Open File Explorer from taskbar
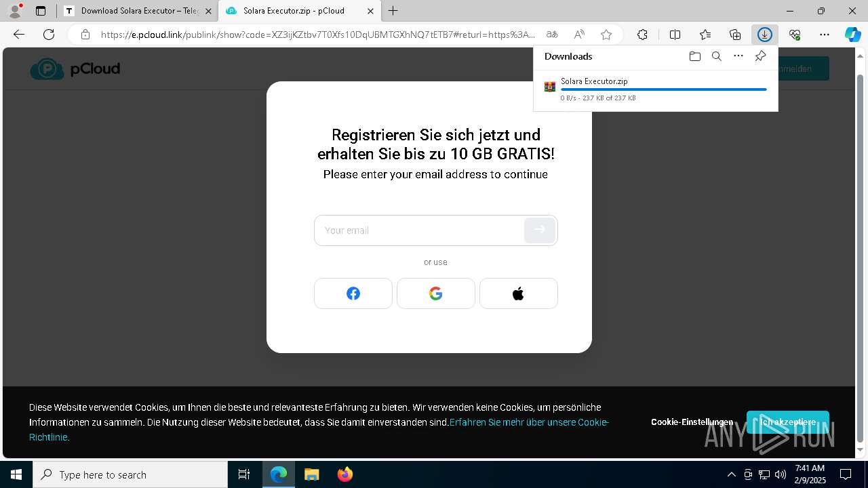This screenshot has width=868, height=488. pos(311,474)
